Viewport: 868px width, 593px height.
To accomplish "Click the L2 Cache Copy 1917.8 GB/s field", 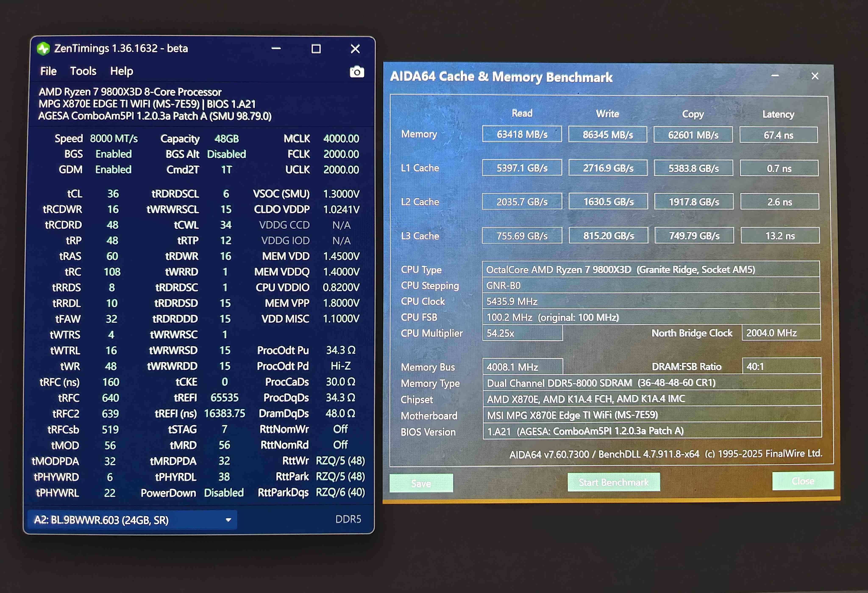I will coord(694,202).
